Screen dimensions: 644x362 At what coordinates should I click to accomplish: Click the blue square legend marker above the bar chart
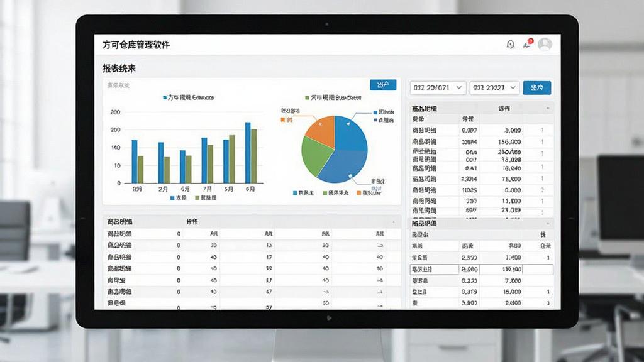pyautogui.click(x=165, y=97)
